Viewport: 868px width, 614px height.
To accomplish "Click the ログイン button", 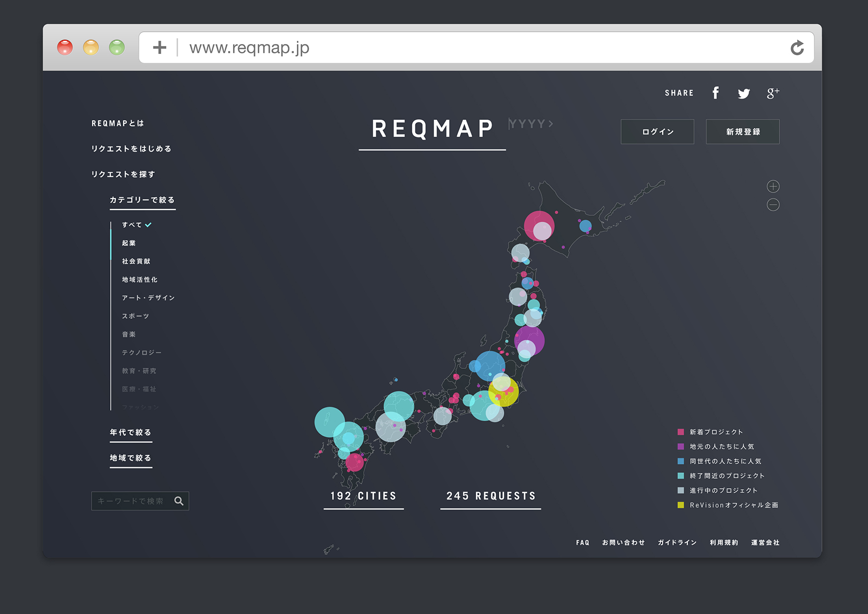I will (x=657, y=132).
